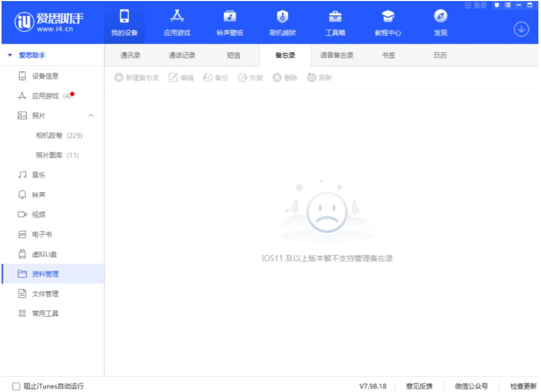Enable 阻止iTunes自动运行 checkbox
The image size is (541, 392).
[16, 386]
